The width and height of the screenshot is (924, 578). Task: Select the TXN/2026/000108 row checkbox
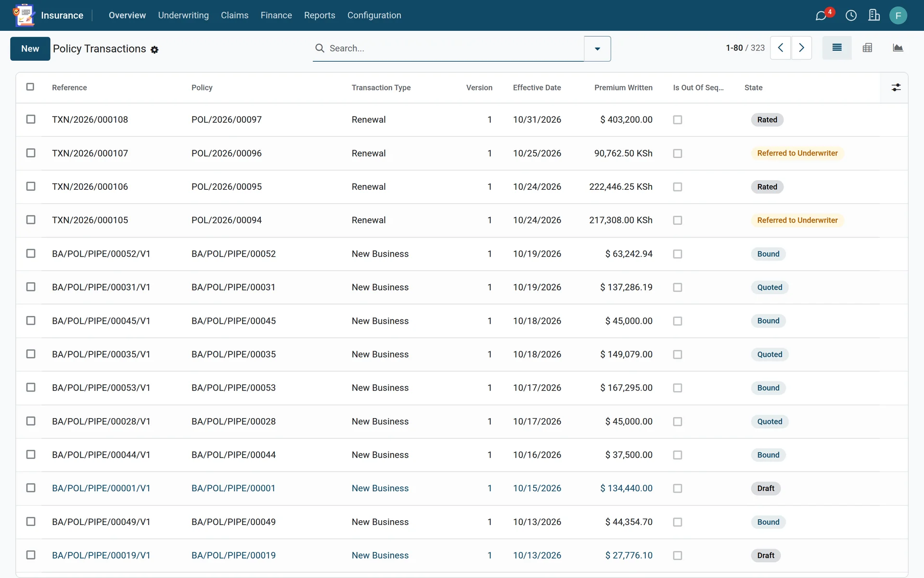pos(31,119)
